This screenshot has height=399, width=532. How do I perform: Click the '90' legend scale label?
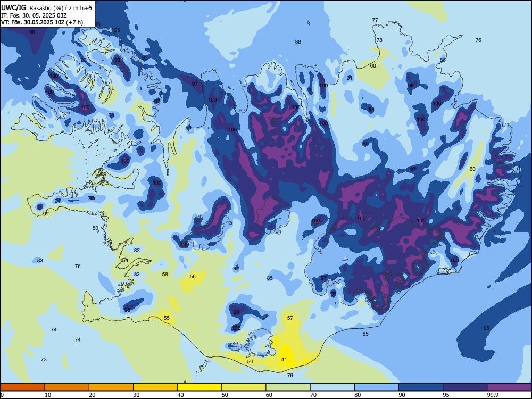402,395
